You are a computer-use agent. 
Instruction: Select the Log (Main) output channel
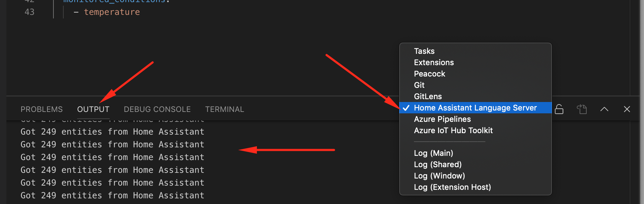point(433,153)
